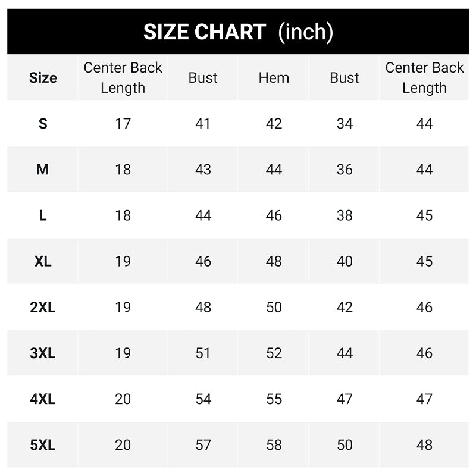
Task: Select the S size row label
Action: point(43,124)
